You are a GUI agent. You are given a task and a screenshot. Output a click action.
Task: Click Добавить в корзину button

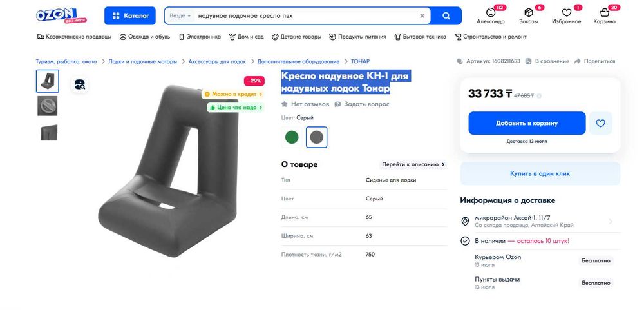tap(527, 123)
